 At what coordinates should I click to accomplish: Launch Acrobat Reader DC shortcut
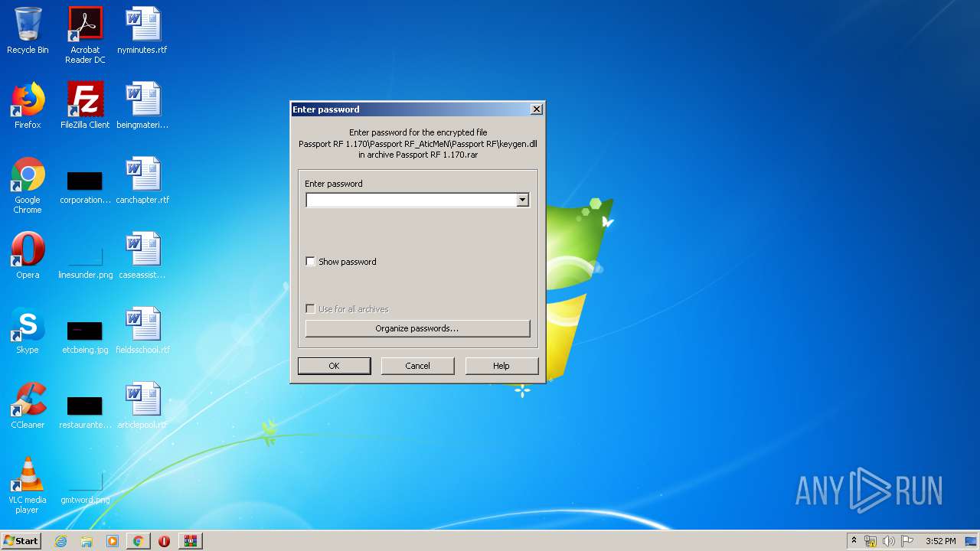(x=85, y=35)
